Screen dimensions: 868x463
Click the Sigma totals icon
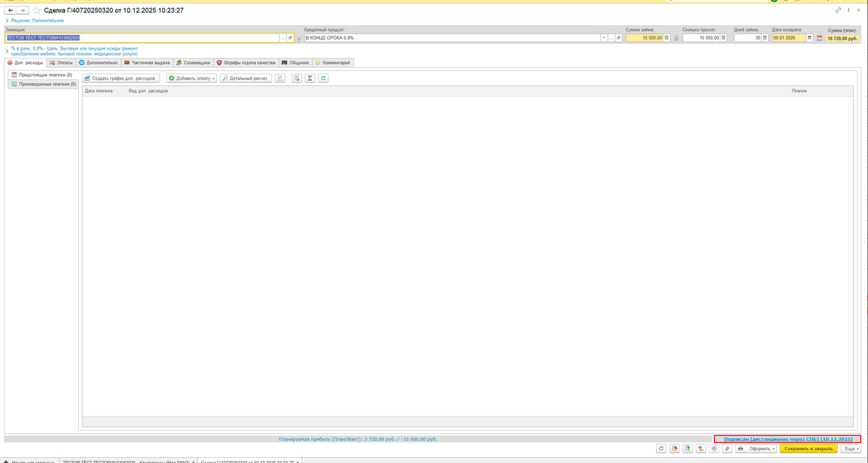(310, 78)
